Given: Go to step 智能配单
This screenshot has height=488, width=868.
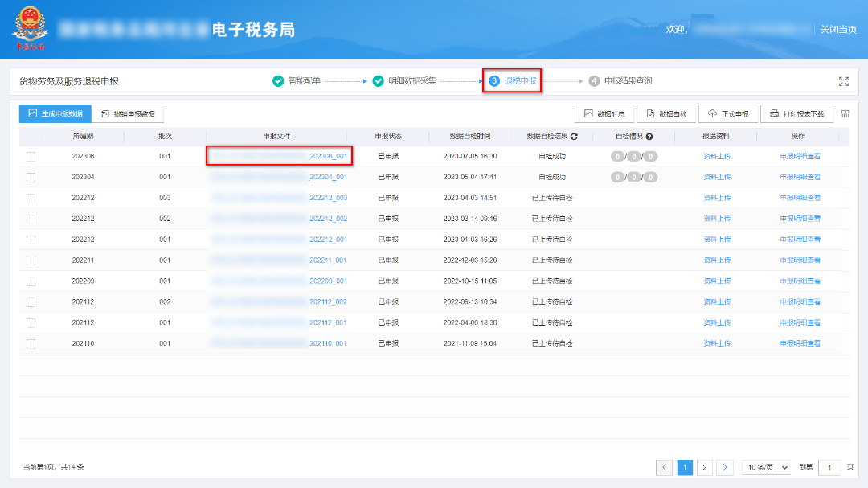Looking at the screenshot, I should coord(297,81).
